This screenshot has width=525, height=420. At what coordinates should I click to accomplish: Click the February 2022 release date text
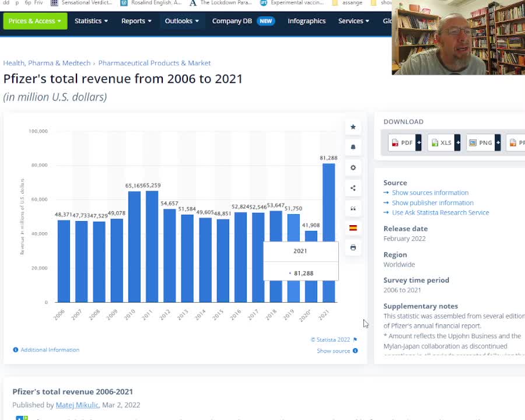404,239
